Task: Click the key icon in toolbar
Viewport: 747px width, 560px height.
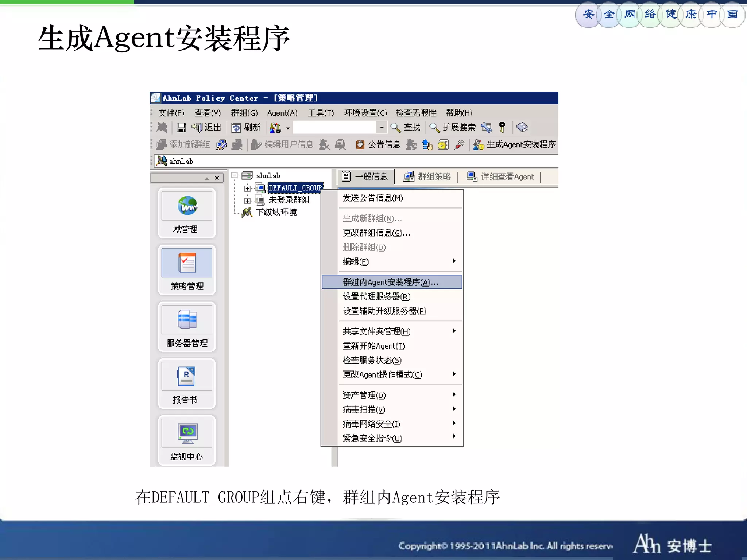Action: [x=502, y=127]
